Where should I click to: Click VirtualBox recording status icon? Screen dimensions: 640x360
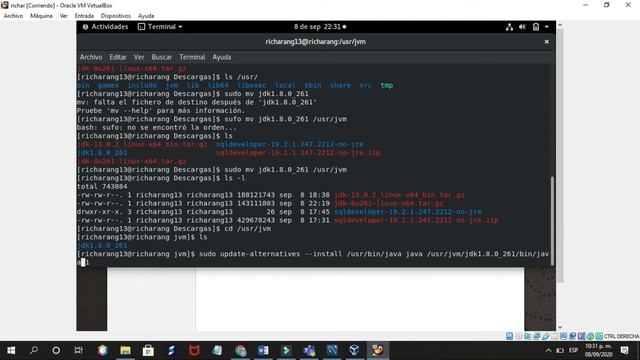[573, 336]
